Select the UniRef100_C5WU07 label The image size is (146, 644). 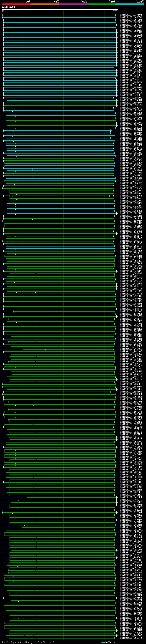coord(131,183)
